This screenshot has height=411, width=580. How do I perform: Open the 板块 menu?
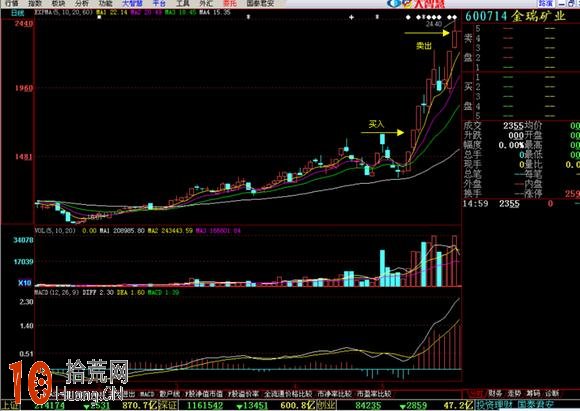point(58,3)
